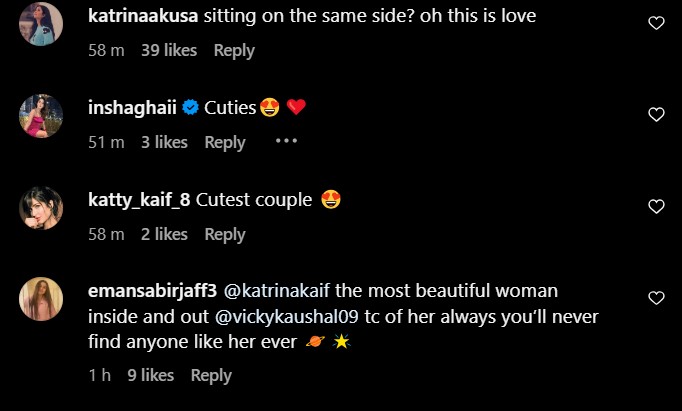This screenshot has height=411, width=682.
Task: View the 9 likes on emansabirjaff3's comment
Action: coord(151,375)
